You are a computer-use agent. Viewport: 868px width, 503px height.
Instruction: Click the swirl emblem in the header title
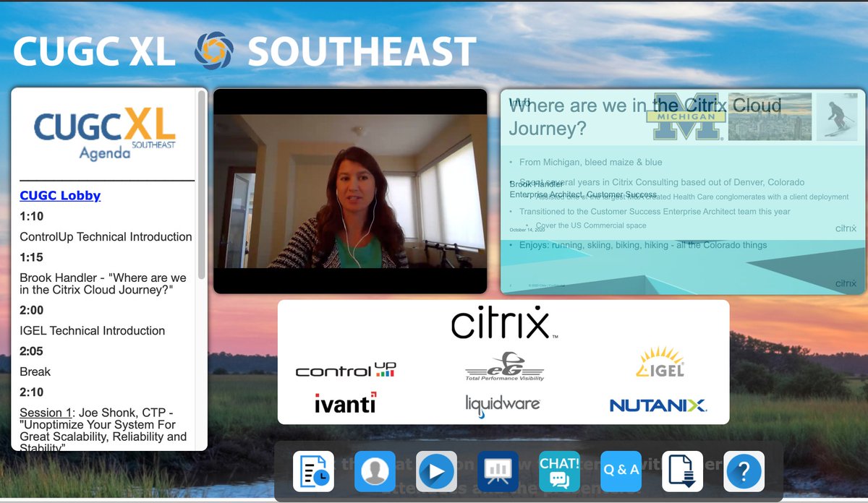click(x=213, y=50)
